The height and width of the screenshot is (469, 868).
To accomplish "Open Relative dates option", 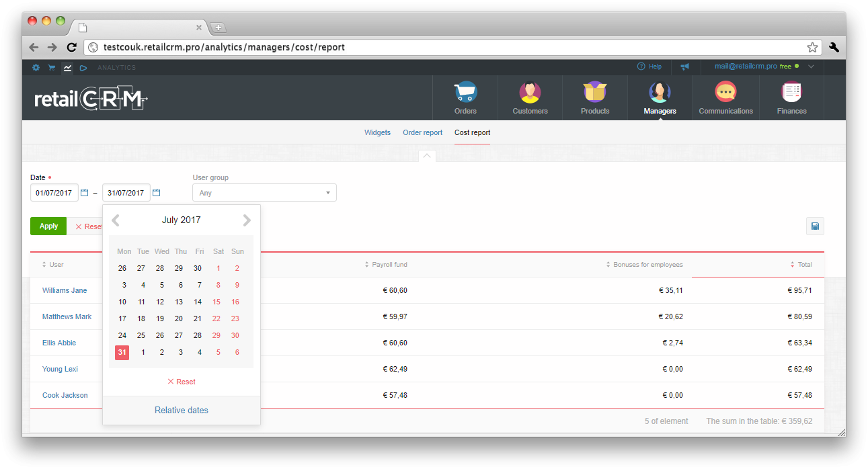I will (x=182, y=410).
